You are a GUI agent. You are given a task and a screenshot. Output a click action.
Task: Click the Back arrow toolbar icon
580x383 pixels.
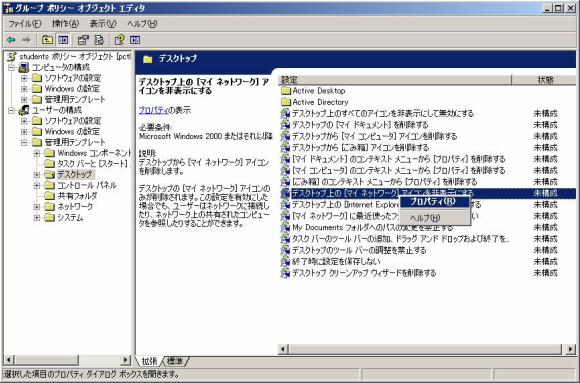[x=11, y=40]
